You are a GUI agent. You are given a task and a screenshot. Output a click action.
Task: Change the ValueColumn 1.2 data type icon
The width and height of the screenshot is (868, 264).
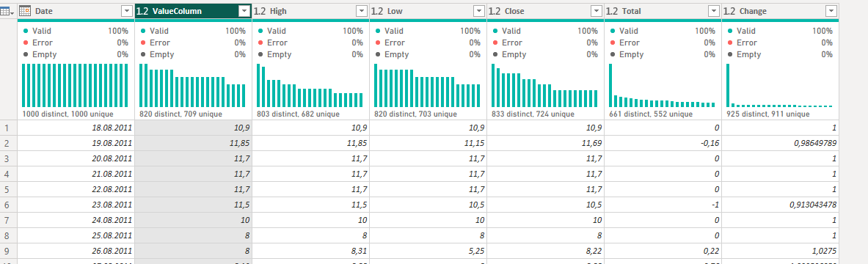point(142,11)
